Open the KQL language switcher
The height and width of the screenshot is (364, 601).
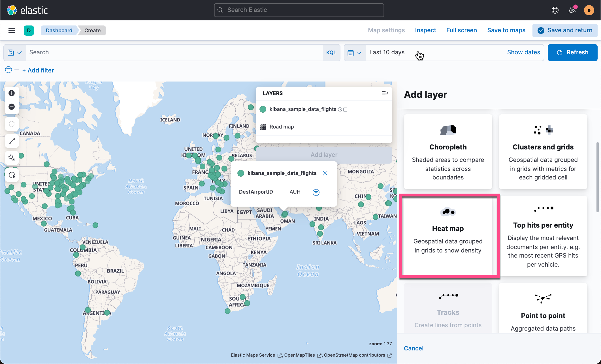click(x=331, y=52)
